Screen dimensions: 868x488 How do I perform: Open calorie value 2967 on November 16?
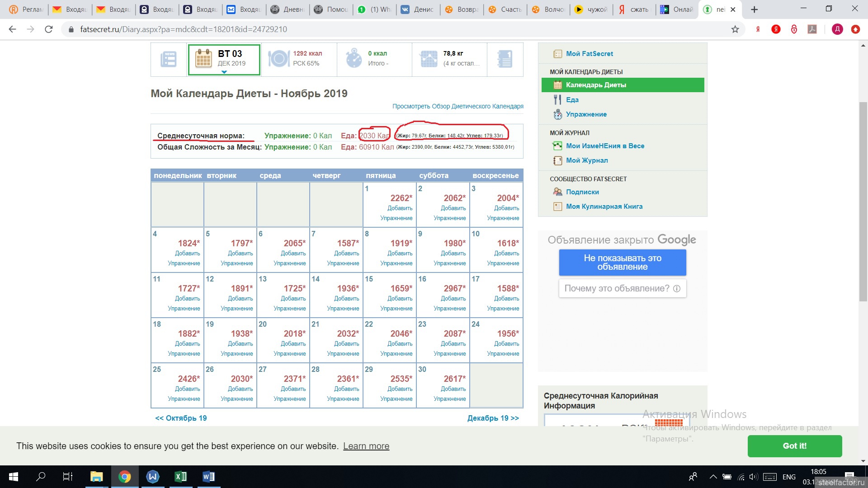tap(454, 288)
